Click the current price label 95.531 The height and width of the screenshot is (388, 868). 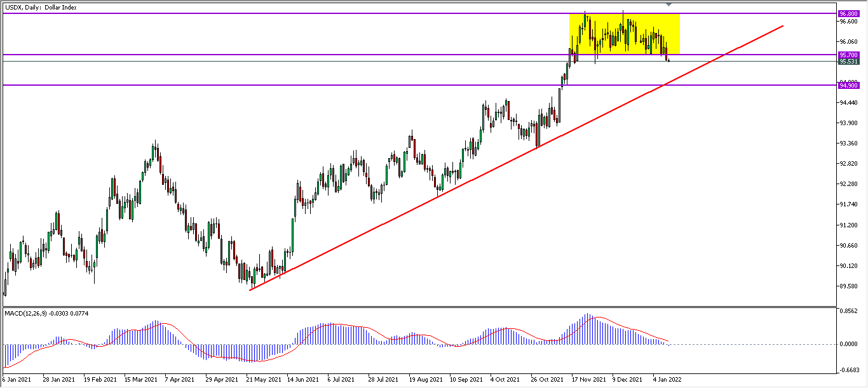click(850, 62)
